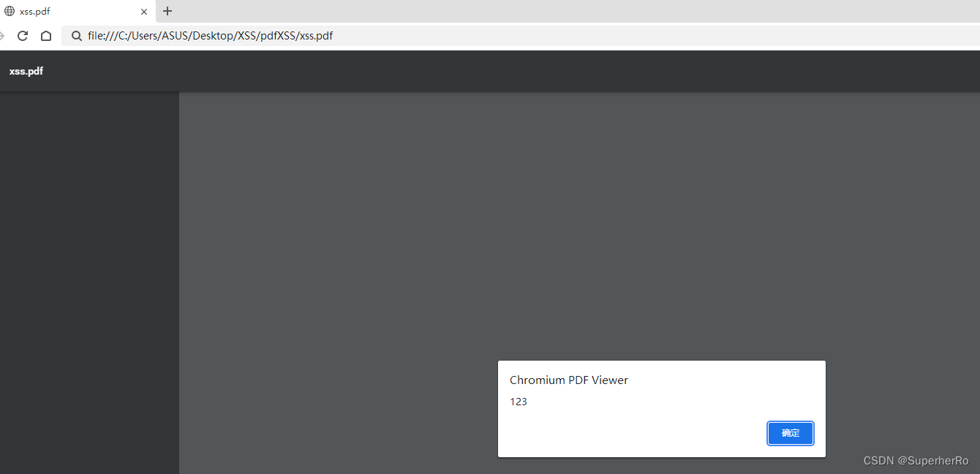The image size is (980, 474).
Task: Click the 确定 button in the dialog
Action: (790, 433)
